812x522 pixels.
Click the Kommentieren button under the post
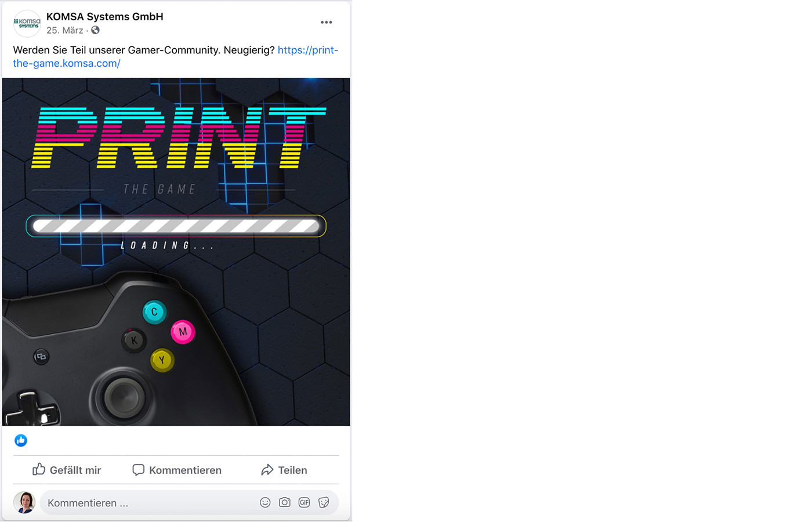tap(177, 470)
